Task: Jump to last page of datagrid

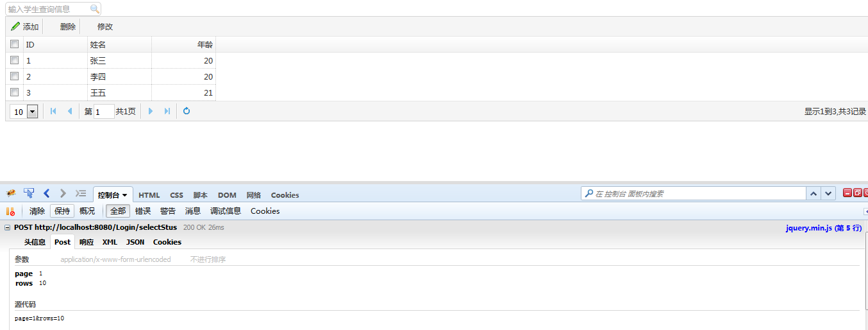Action: [x=167, y=111]
